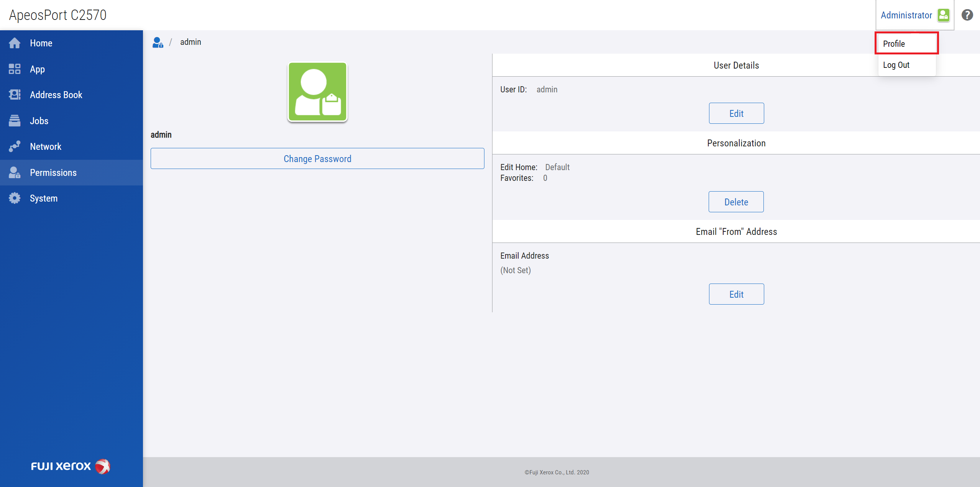The width and height of the screenshot is (980, 487).
Task: Click the large green admin profile picture
Action: coord(317,92)
